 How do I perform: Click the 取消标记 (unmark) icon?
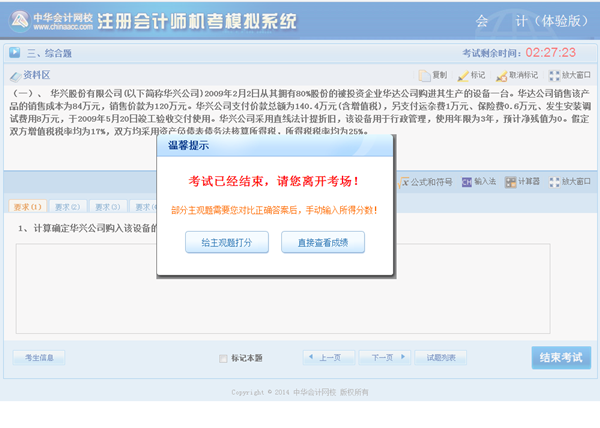point(517,75)
